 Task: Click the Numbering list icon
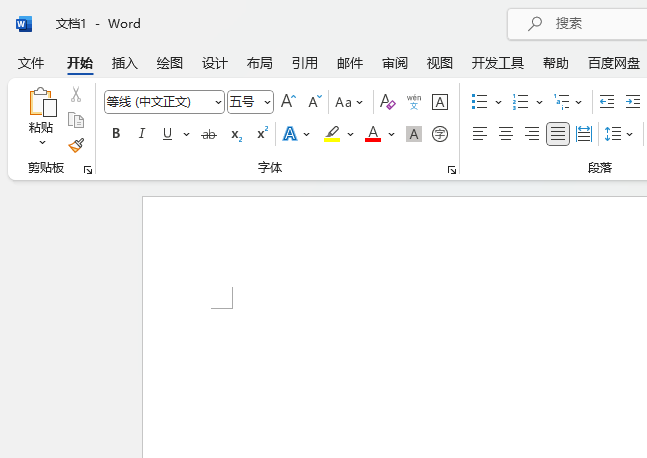(520, 102)
